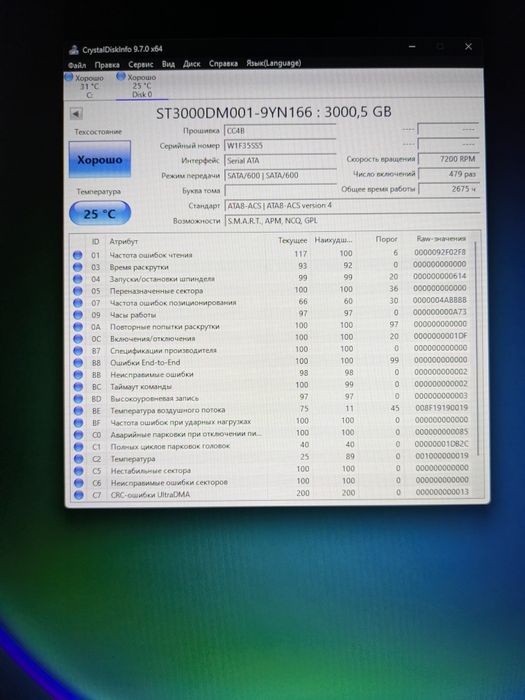Open the Диск menu
Screen dimensions: 525x700
tap(192, 64)
